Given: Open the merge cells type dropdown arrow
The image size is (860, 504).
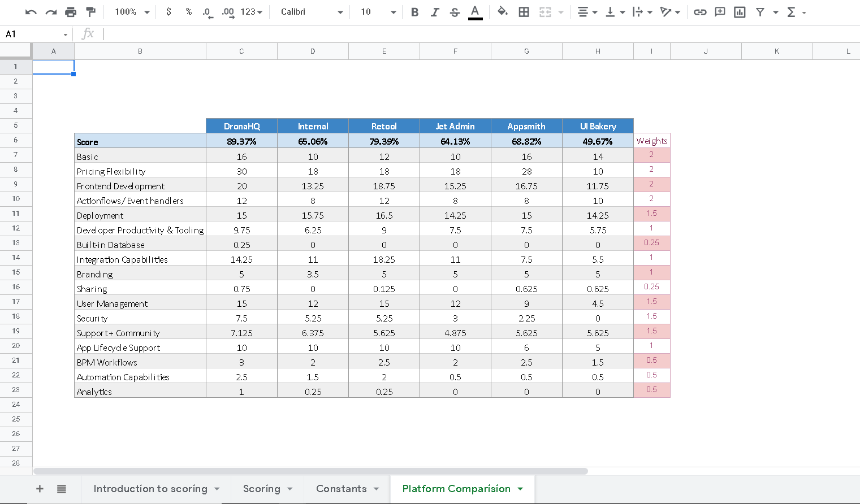Looking at the screenshot, I should click(560, 12).
